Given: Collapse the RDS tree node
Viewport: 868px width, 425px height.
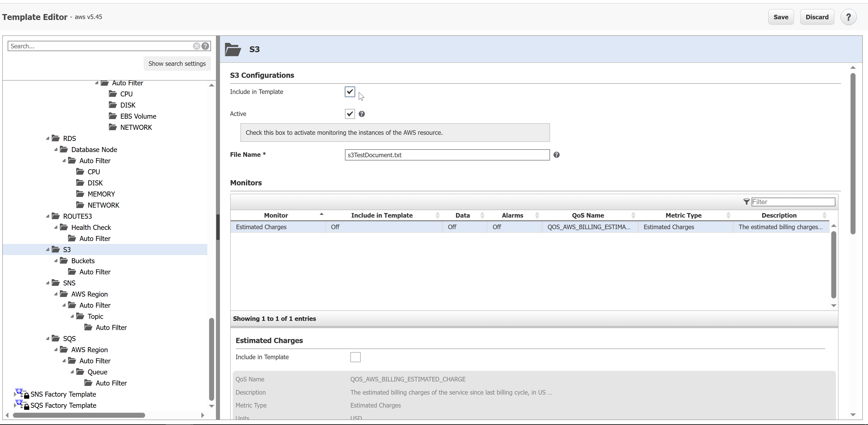Looking at the screenshot, I should point(47,138).
